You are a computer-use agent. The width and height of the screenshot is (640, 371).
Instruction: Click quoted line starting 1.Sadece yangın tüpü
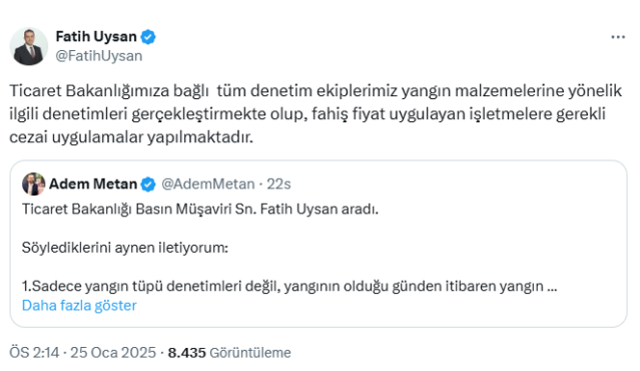289,286
